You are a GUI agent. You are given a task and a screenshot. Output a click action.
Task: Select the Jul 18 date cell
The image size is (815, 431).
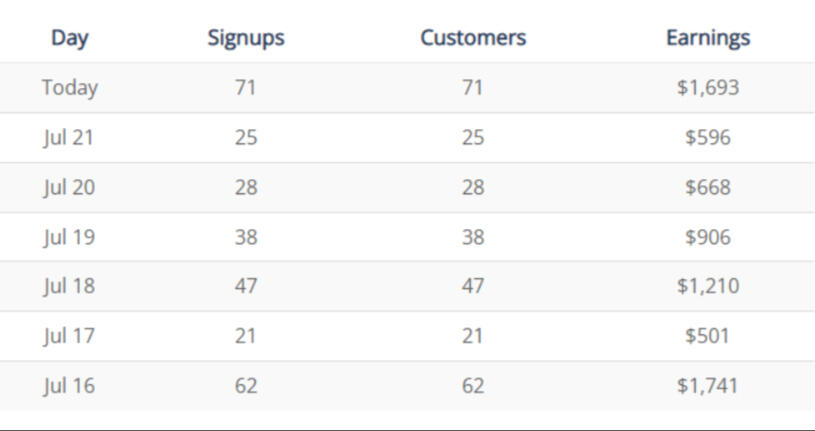[x=69, y=286]
